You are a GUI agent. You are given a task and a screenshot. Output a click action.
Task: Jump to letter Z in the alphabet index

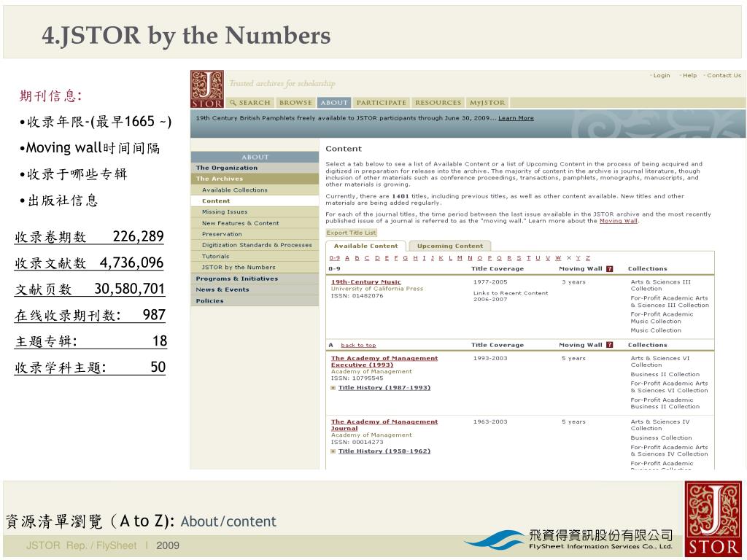tap(588, 258)
